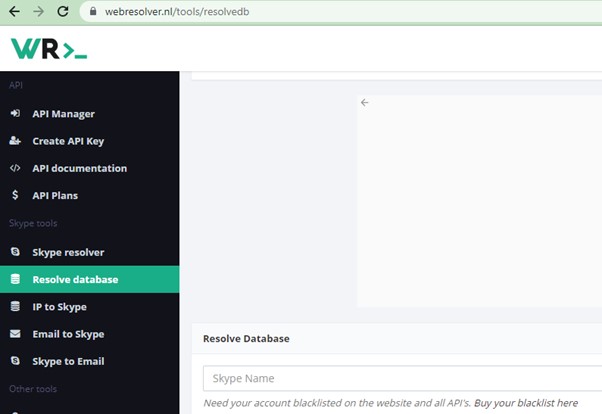Open Email to Skype tool
The image size is (602, 414).
pyautogui.click(x=68, y=334)
